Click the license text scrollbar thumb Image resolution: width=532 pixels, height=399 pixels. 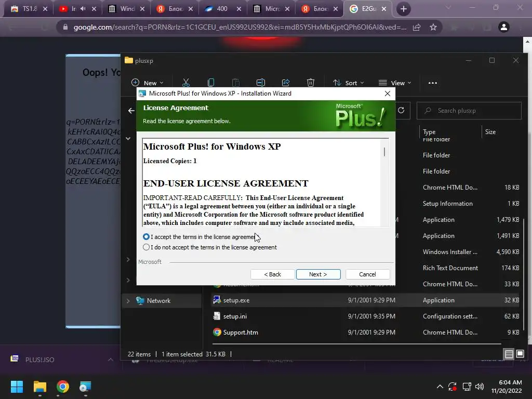(x=384, y=152)
